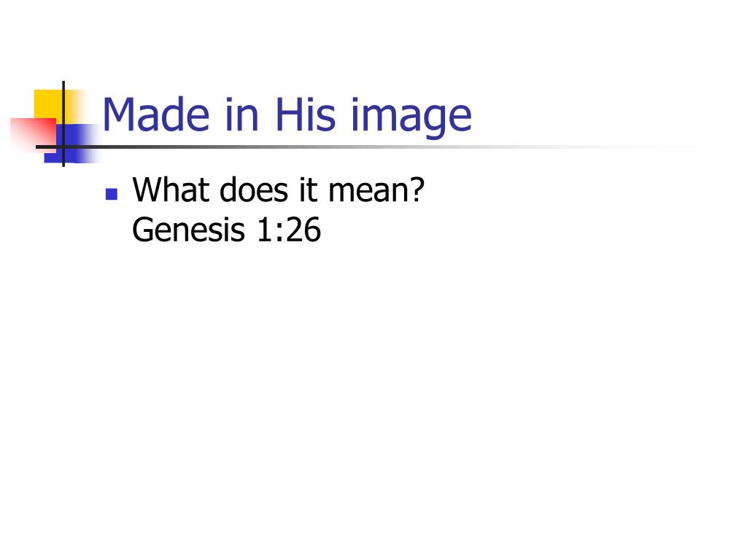Click the word "does" in the bullet text

[x=254, y=190]
